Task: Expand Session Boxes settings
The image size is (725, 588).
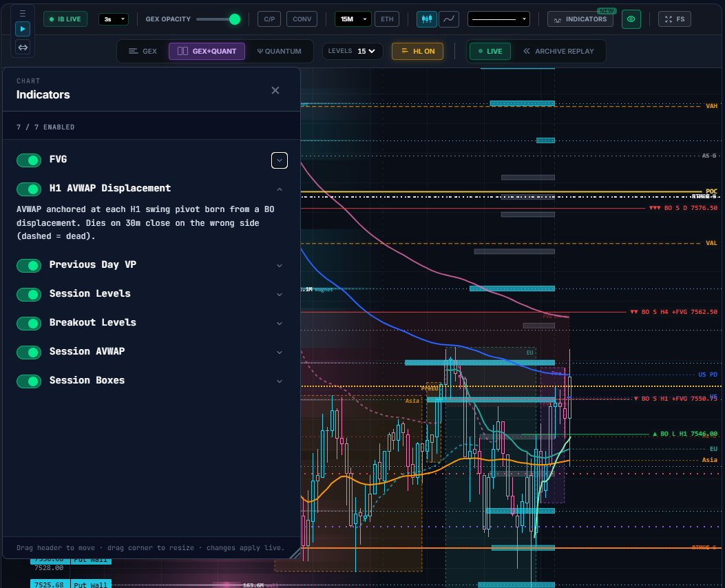Action: (280, 381)
